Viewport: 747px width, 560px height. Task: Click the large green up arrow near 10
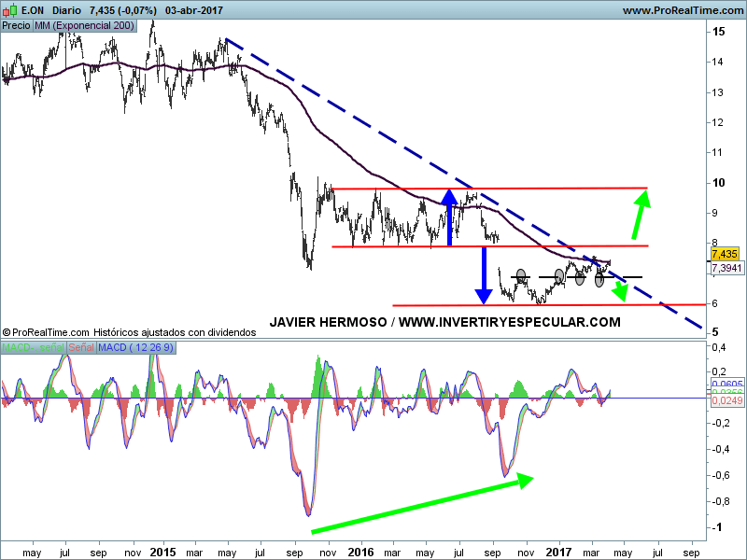click(x=638, y=214)
